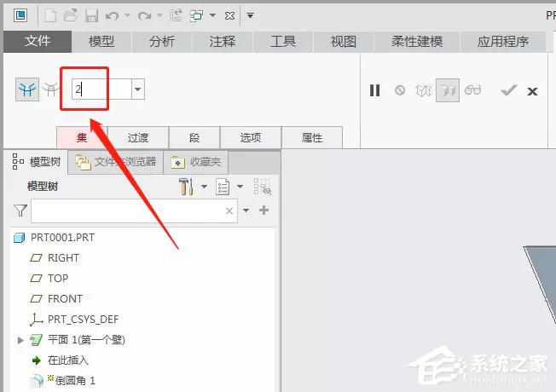Open the 文件 menu
556x392 pixels.
point(38,42)
